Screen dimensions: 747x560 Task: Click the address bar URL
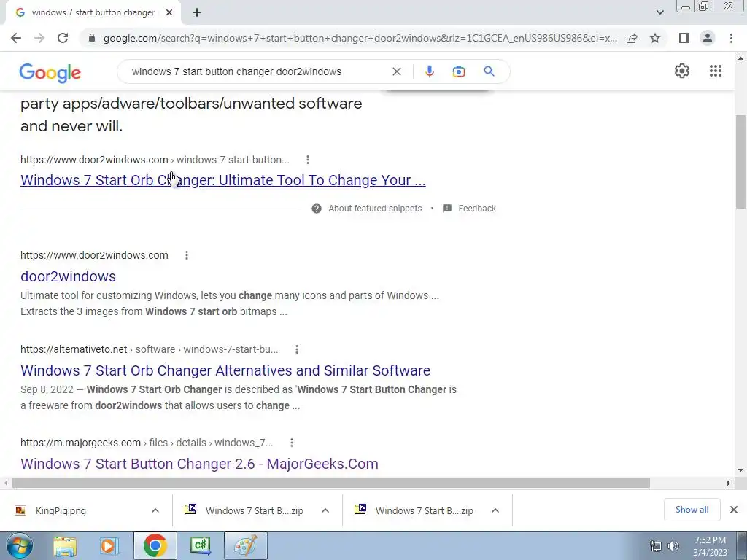(360, 38)
